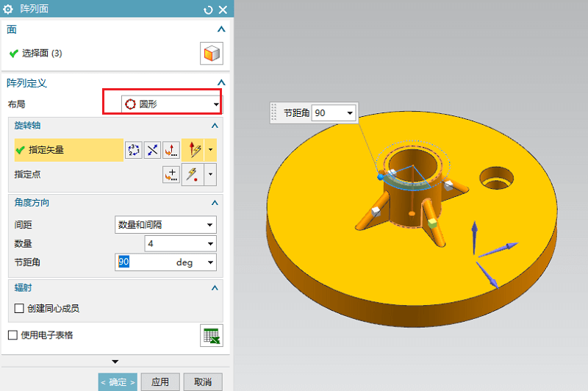The width and height of the screenshot is (588, 391).
Task: Click the inferred vector icon
Action: [x=193, y=150]
